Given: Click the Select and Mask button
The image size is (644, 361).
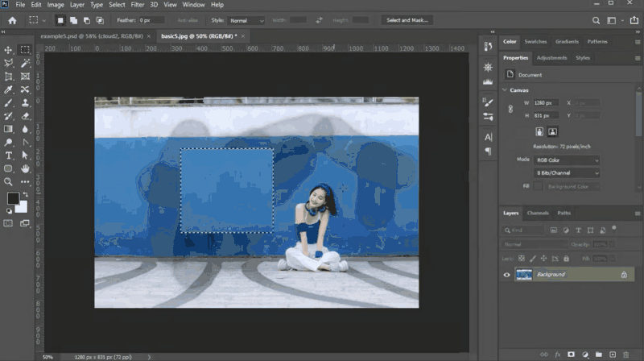Looking at the screenshot, I should pyautogui.click(x=407, y=19).
